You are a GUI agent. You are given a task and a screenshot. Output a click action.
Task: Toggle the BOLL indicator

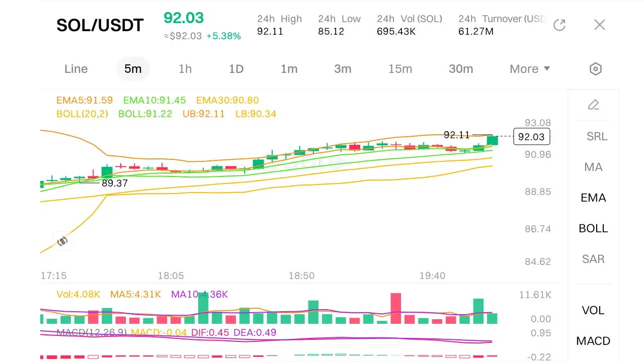click(x=594, y=228)
